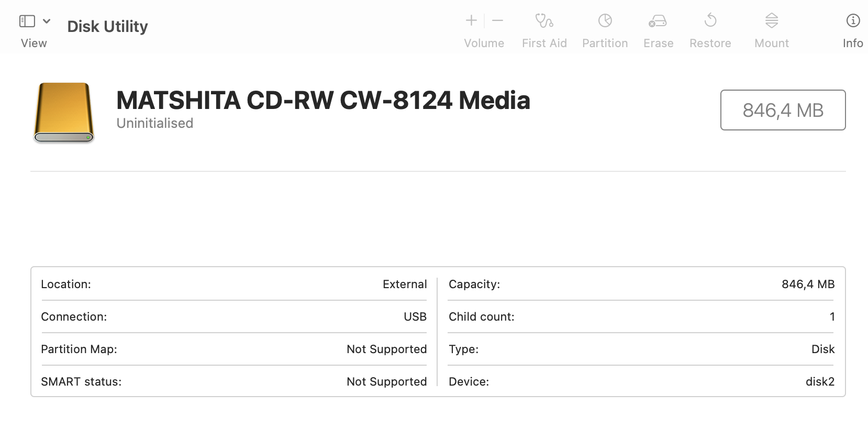Viewport: 868px width, 438px height.
Task: Click the remove volume minus icon
Action: 498,20
